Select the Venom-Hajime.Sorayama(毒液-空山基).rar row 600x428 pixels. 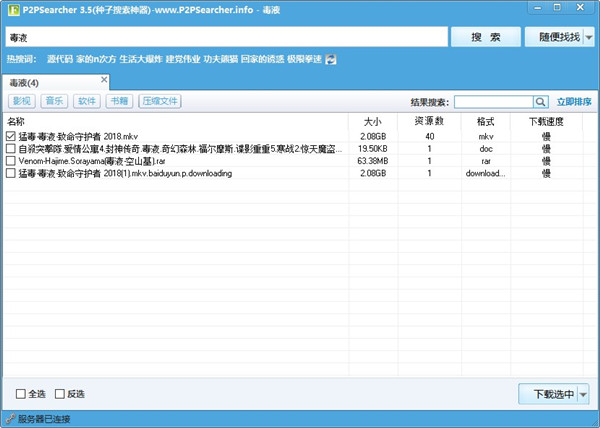[x=92, y=161]
